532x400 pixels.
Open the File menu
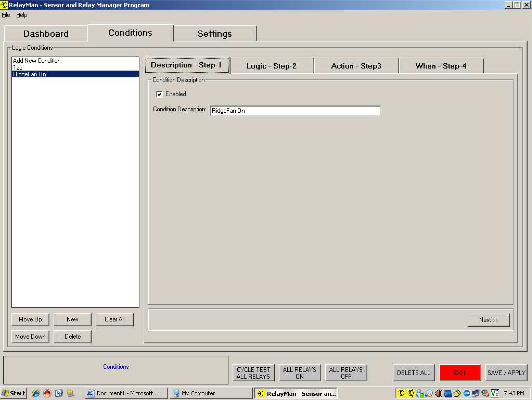(6, 15)
